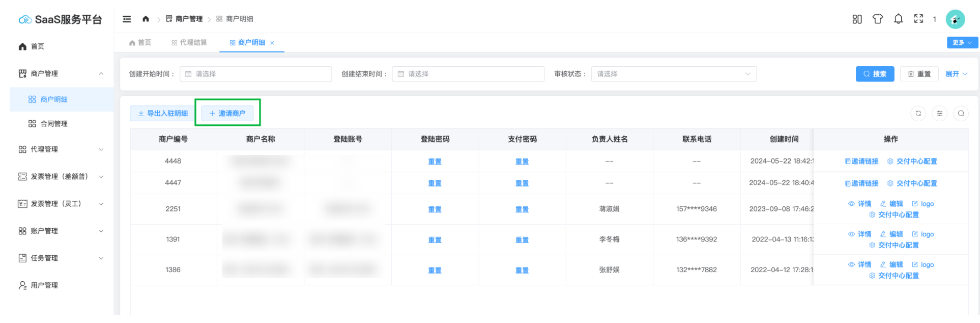Screen dimensions: 980x323
Task: Close the 商户明细 tab
Action: click(272, 43)
